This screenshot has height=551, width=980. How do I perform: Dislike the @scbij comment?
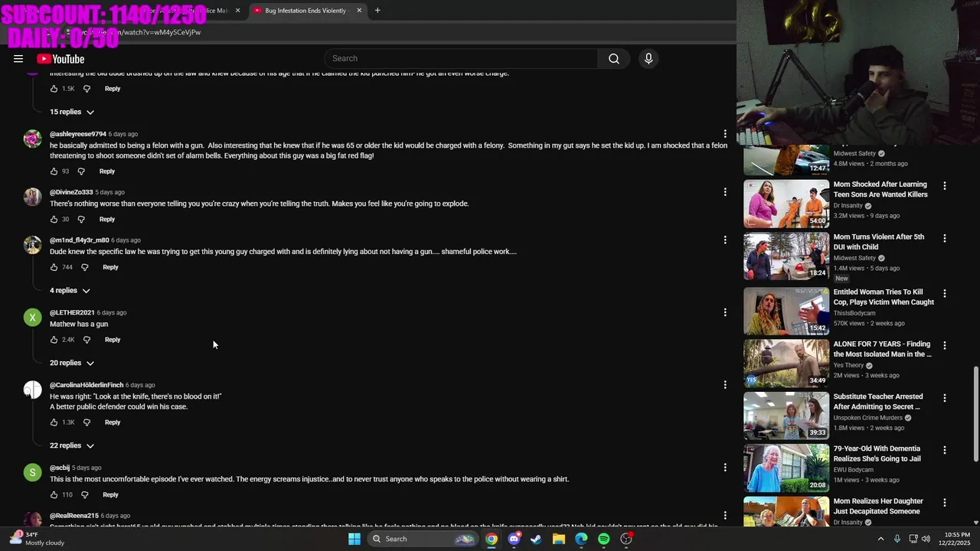84,495
